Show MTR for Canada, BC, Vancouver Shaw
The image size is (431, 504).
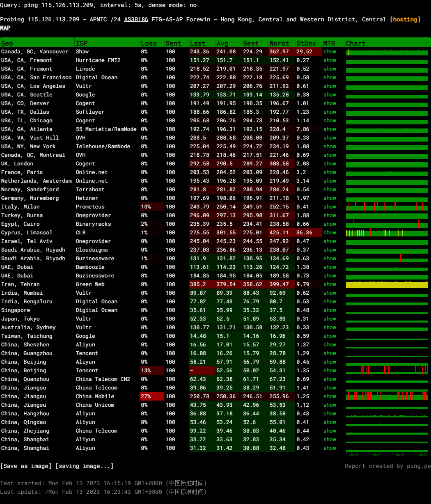coord(330,52)
